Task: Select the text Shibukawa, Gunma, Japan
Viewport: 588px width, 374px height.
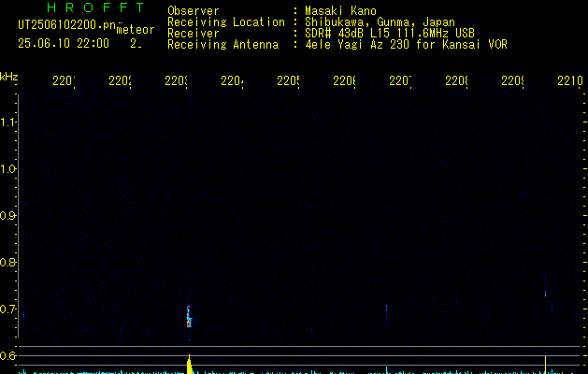Action: click(380, 22)
